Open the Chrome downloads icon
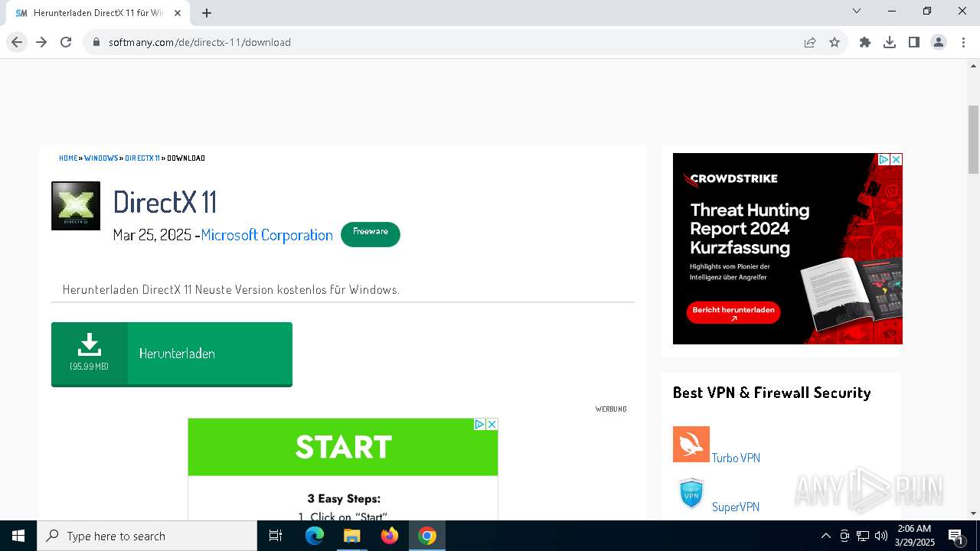 pos(890,42)
